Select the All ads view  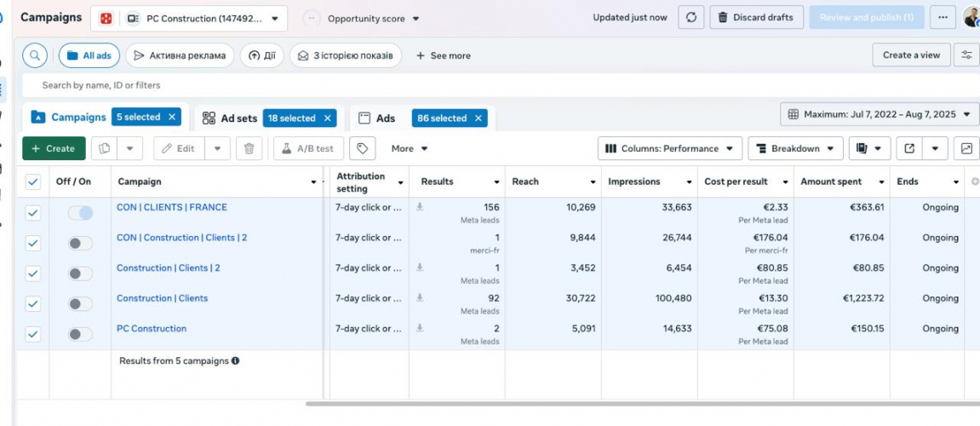(x=89, y=55)
